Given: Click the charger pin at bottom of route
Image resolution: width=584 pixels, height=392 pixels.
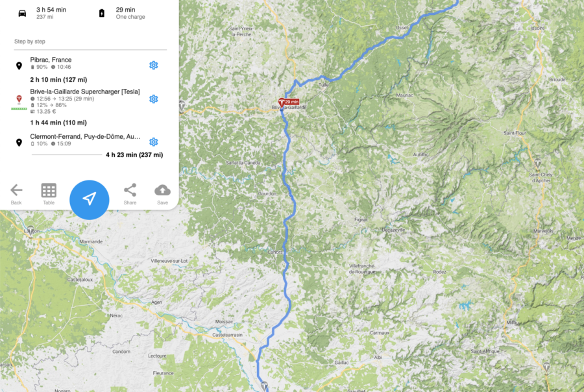Looking at the screenshot, I should (265, 386).
